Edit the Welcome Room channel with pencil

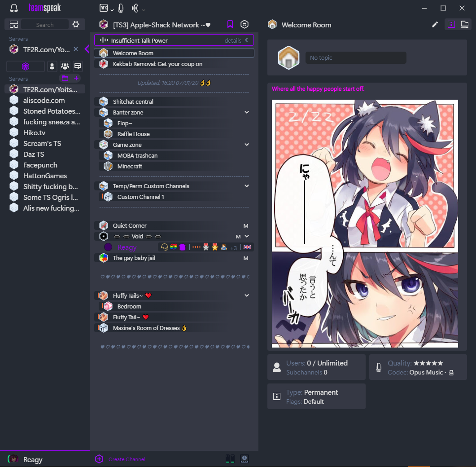point(435,25)
